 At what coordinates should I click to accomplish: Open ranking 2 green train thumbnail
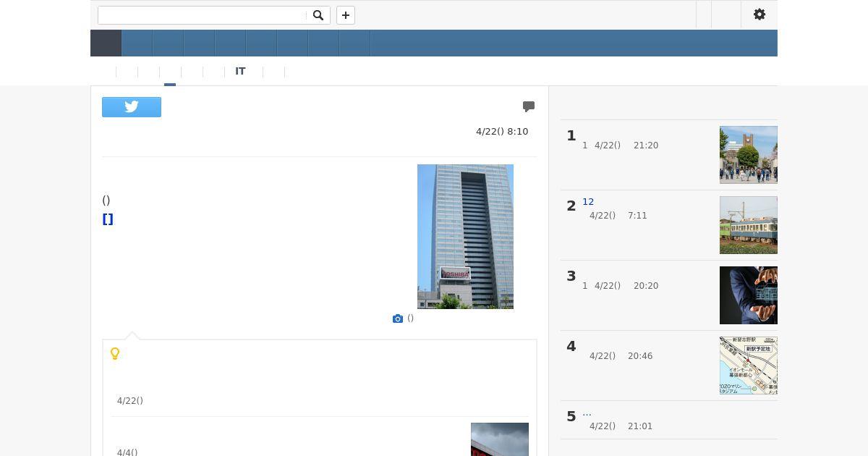(x=749, y=225)
